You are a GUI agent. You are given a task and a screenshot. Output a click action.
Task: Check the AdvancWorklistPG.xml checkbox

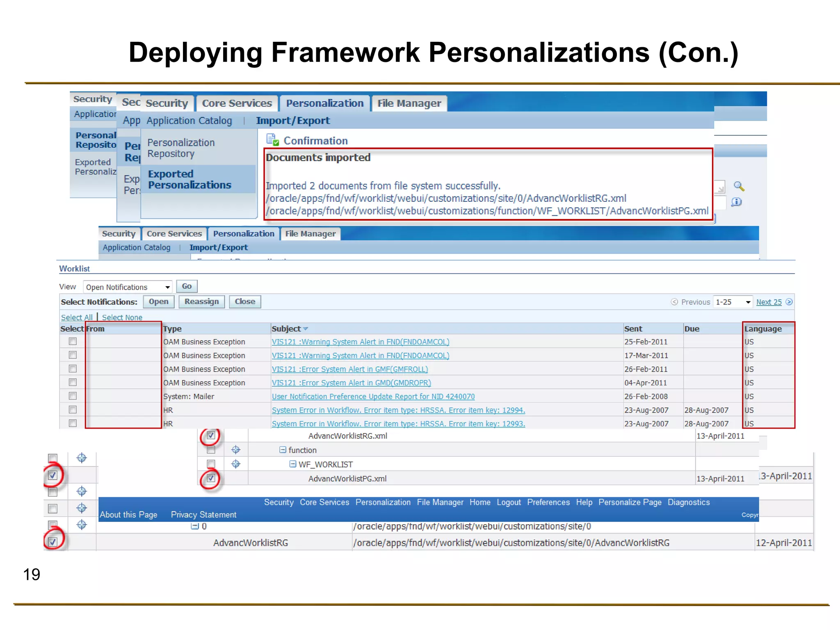[x=211, y=478]
